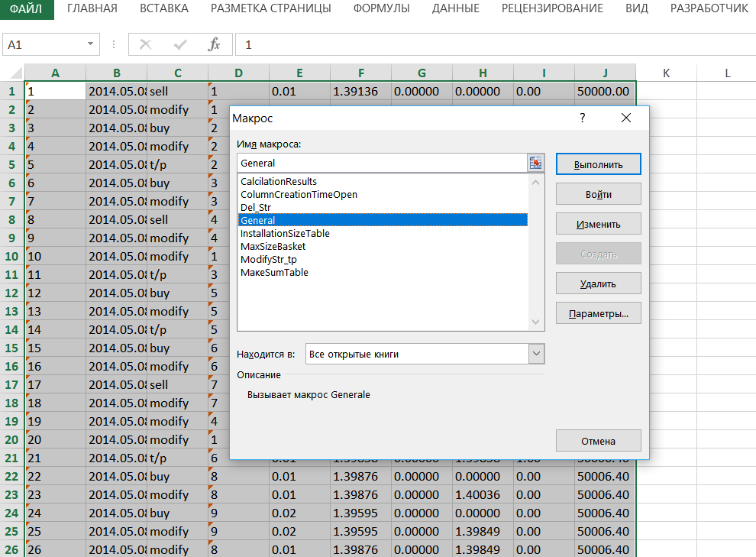Screen dimensions: 756x557
Task: Switch to the ВСТАВКА ribbon tab
Action: (164, 8)
